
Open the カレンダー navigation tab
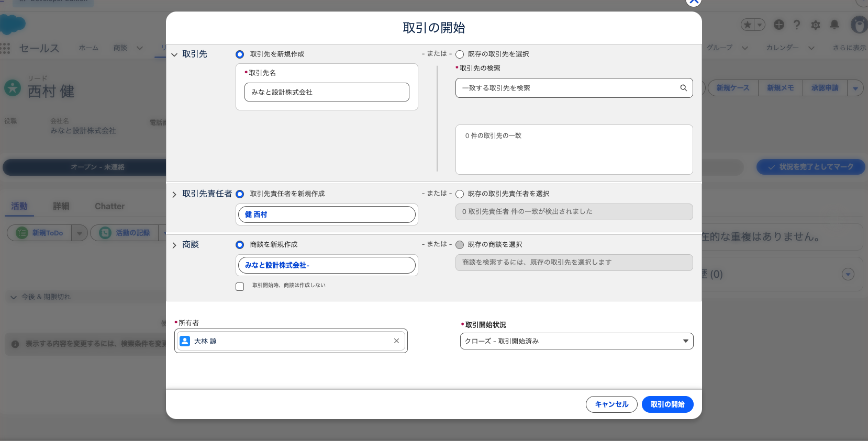tap(782, 48)
